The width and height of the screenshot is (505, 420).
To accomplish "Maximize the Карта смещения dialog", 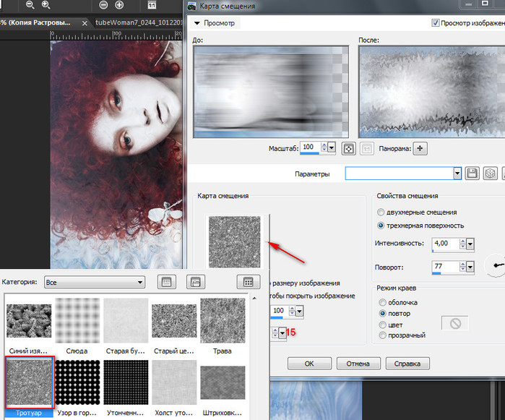I will tap(485, 4).
